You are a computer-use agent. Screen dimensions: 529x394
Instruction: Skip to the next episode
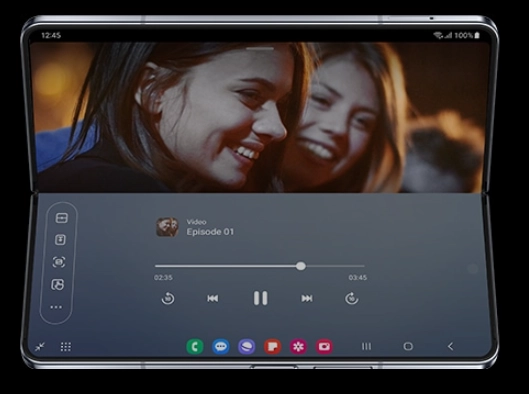coord(307,299)
